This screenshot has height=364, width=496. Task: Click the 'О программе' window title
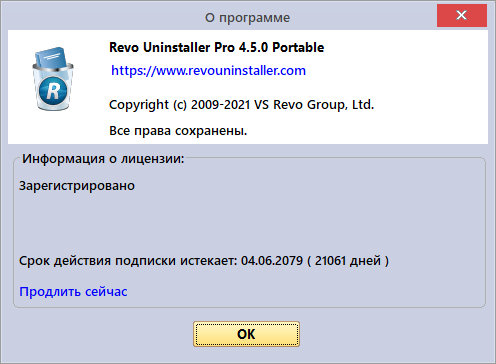pyautogui.click(x=247, y=18)
